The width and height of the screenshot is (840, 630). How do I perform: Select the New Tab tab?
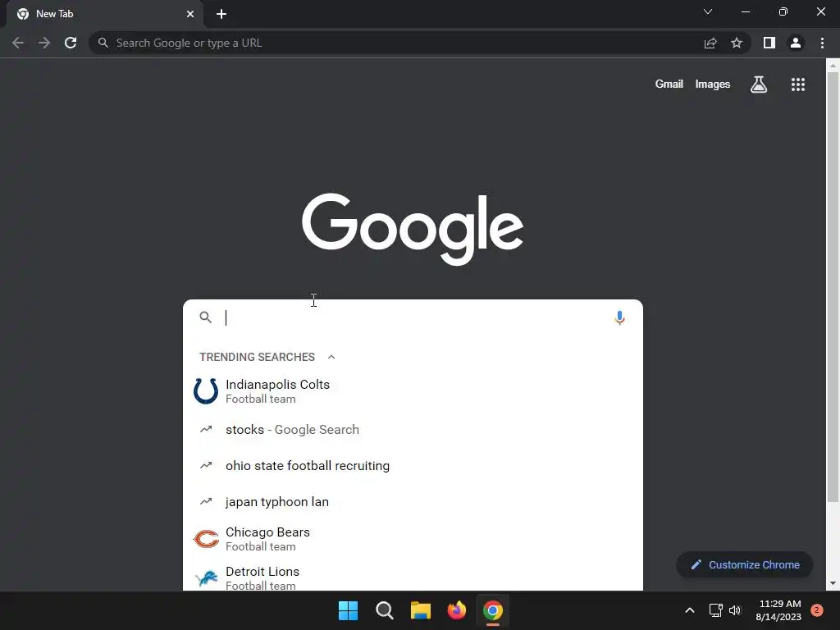pos(104,14)
